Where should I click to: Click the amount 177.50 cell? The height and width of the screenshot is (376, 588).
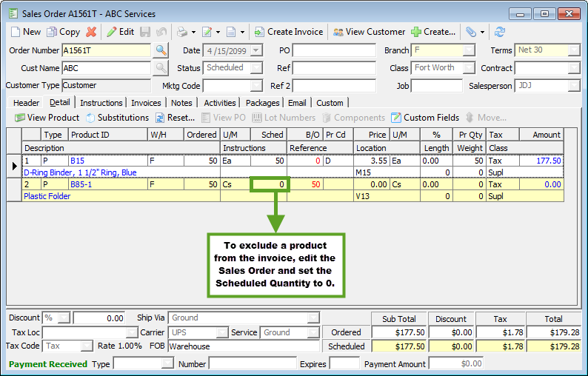541,161
